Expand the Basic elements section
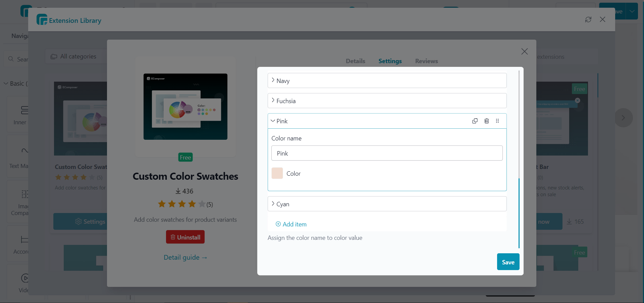The image size is (644, 303). tap(16, 83)
